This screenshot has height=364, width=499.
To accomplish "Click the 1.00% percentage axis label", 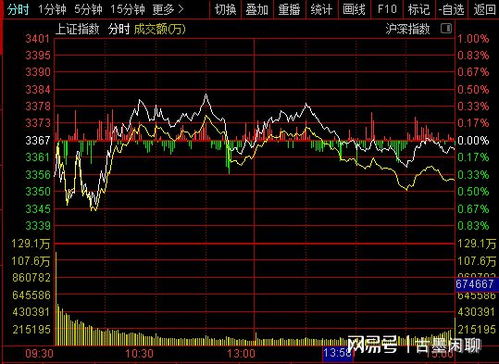I will 473,39.
